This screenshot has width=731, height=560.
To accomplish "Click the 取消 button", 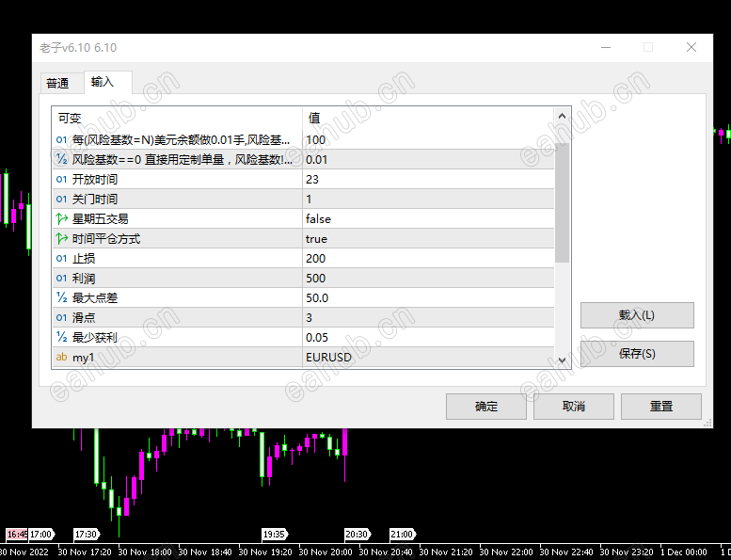I will [x=574, y=407].
